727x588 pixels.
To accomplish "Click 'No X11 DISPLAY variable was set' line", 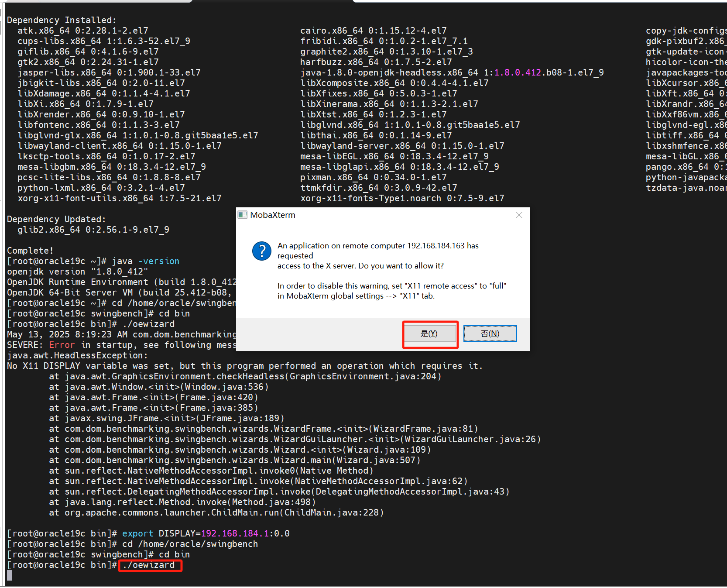I will pos(245,366).
